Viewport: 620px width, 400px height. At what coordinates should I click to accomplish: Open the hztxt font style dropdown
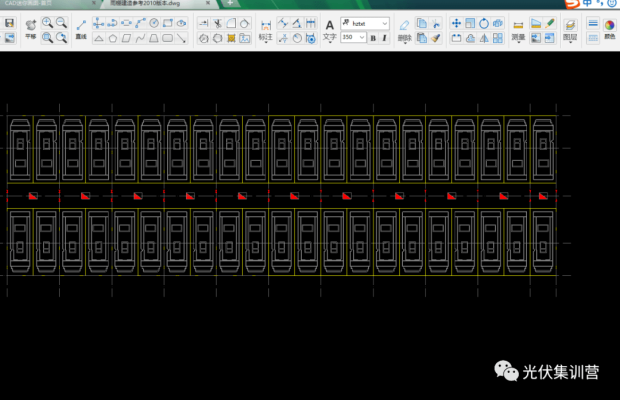pos(365,21)
